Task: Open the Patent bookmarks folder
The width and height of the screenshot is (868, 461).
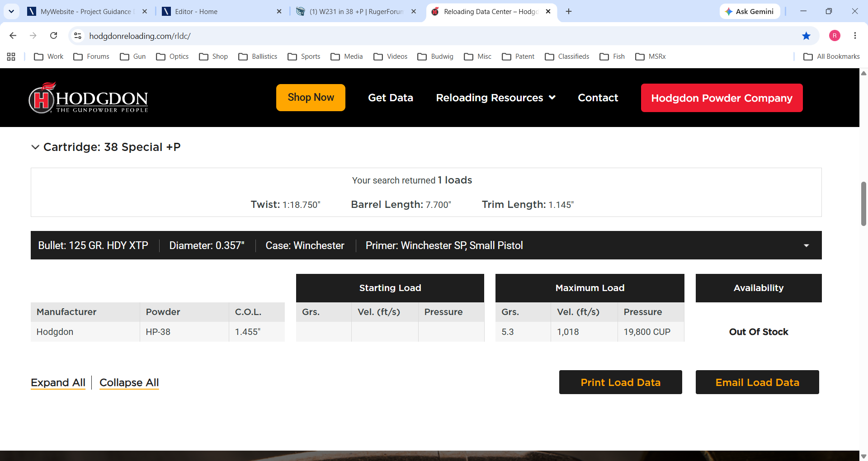Action: pyautogui.click(x=518, y=56)
